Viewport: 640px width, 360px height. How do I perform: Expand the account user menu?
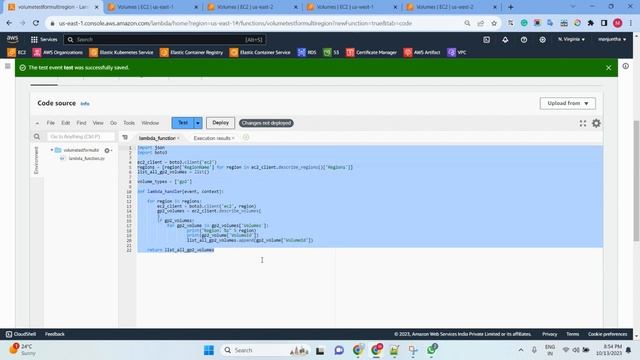612,40
